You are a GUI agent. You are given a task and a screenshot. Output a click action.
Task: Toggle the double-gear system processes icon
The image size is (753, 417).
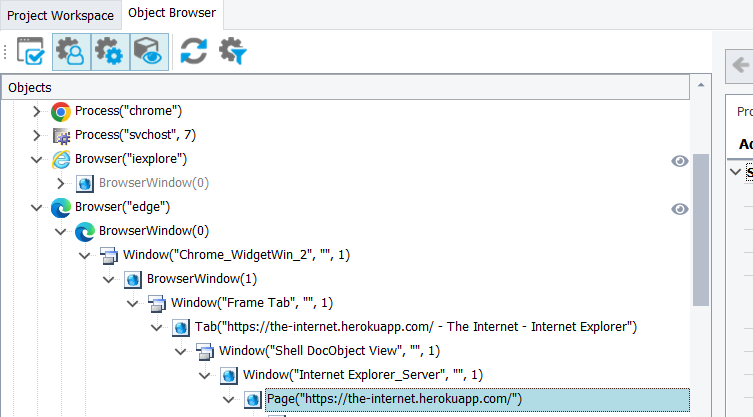pos(109,52)
